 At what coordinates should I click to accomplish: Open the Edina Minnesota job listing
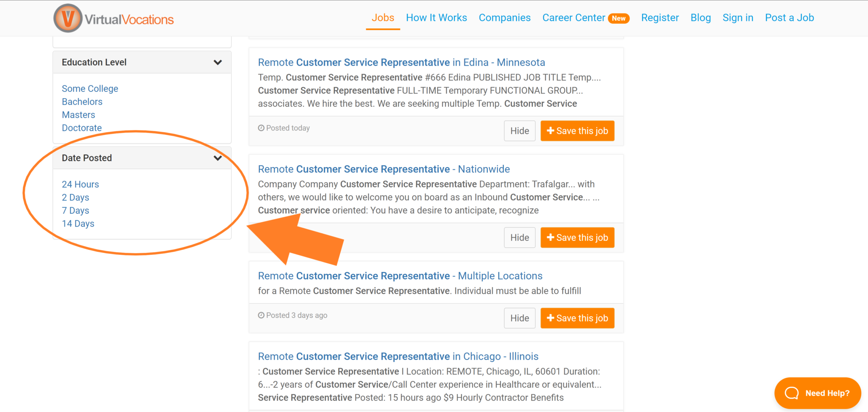click(401, 62)
